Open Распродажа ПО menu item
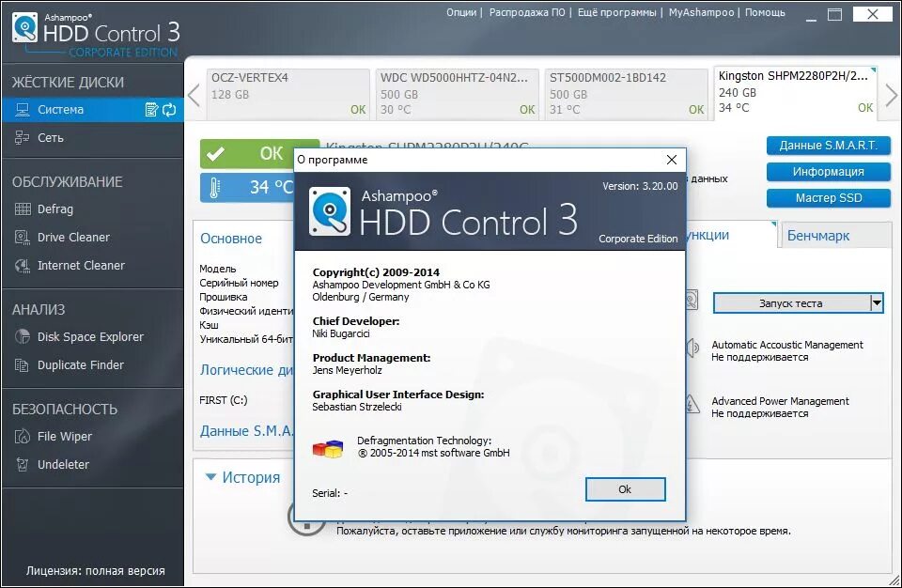 [x=527, y=12]
